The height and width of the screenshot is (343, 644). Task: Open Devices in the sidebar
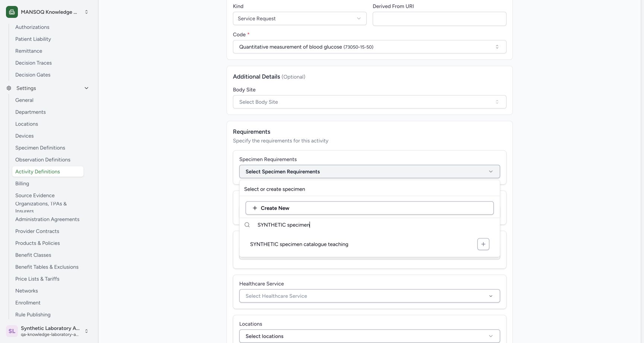click(x=25, y=136)
